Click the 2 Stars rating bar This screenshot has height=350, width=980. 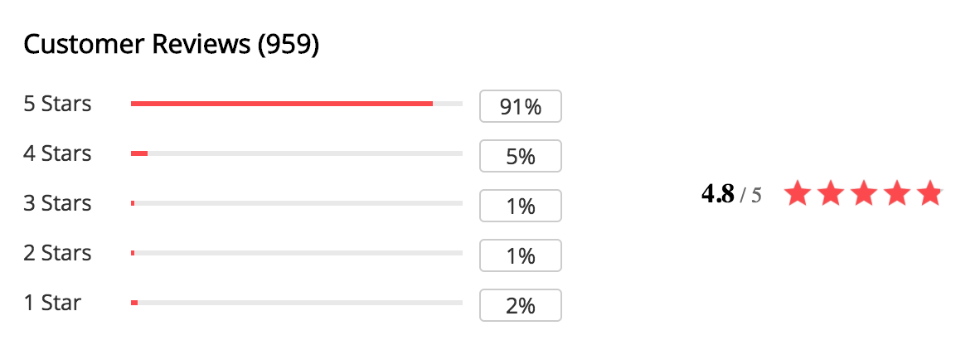(x=296, y=253)
